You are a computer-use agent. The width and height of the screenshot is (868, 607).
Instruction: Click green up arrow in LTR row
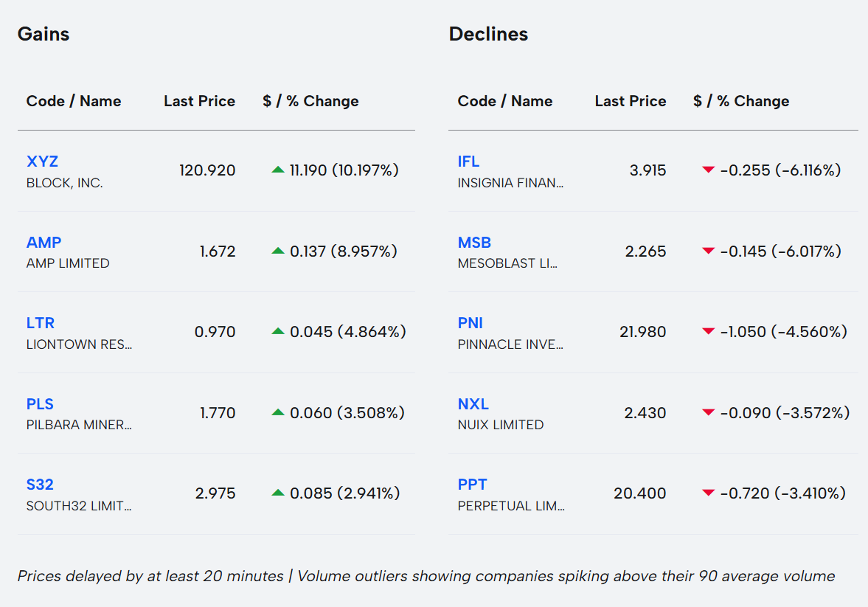[x=278, y=332]
